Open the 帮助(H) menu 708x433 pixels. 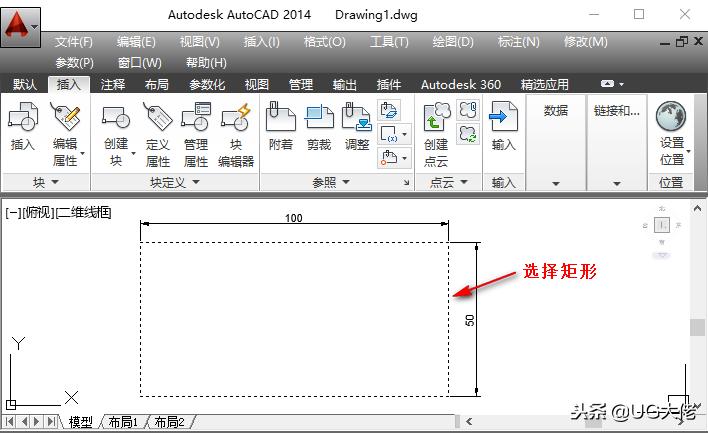tap(206, 62)
